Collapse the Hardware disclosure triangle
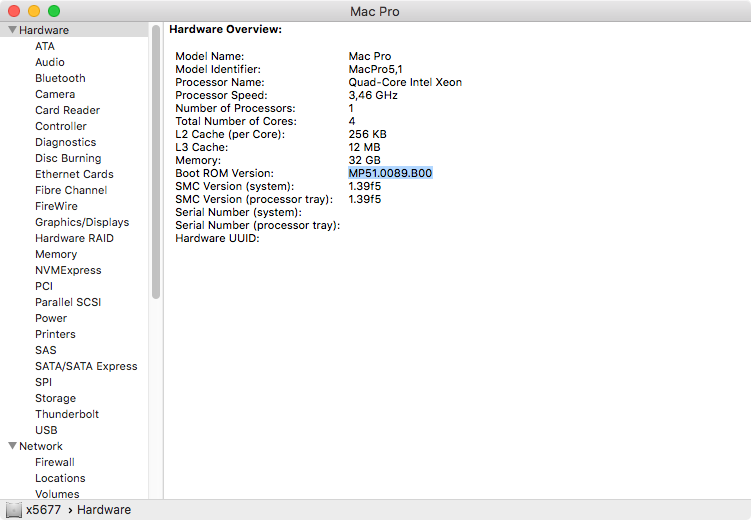The width and height of the screenshot is (751, 520). pos(12,30)
